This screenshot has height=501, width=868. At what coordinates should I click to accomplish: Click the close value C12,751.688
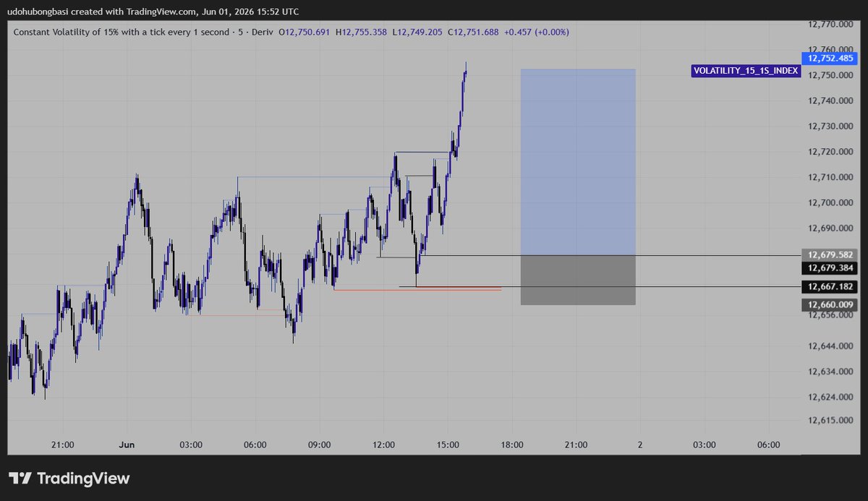(474, 32)
